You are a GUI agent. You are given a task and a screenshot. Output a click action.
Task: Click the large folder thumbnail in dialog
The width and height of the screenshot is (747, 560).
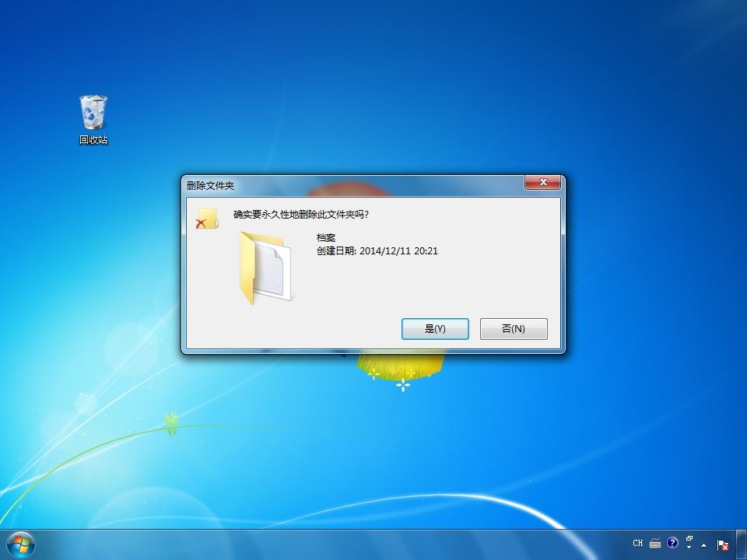265,268
